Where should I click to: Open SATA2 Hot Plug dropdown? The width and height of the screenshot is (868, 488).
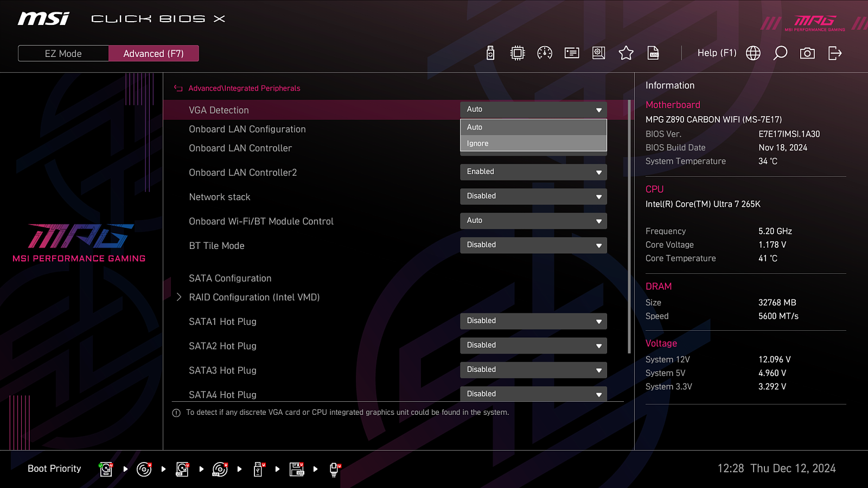tap(533, 345)
